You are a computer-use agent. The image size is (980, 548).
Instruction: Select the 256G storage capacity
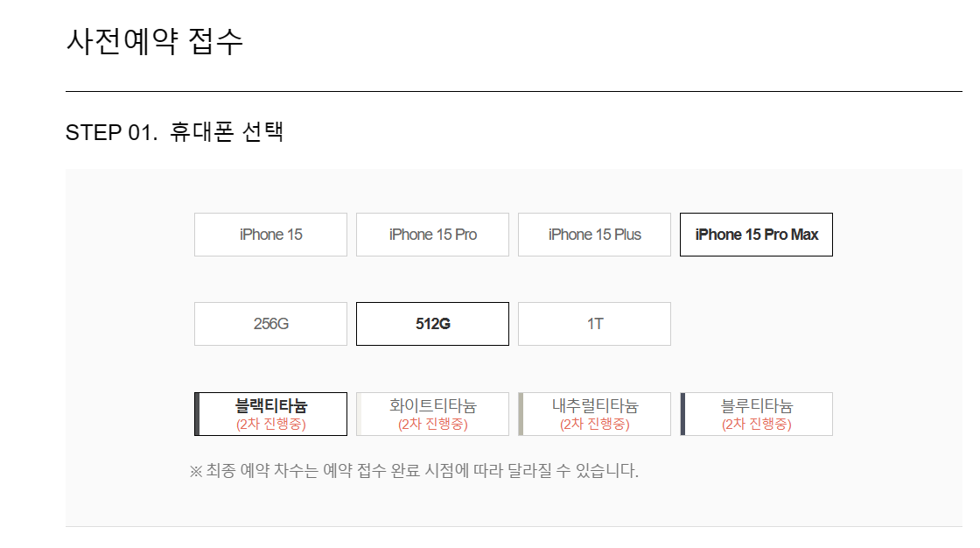(270, 323)
